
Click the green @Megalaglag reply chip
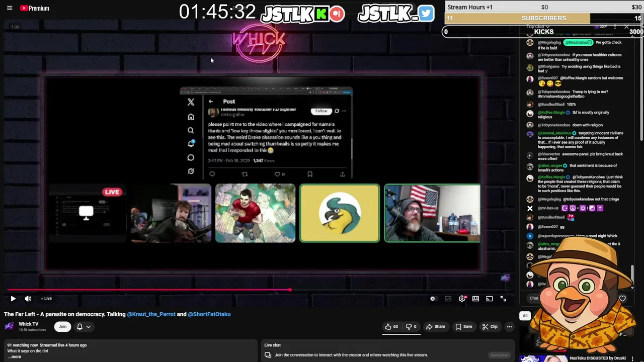point(578,42)
